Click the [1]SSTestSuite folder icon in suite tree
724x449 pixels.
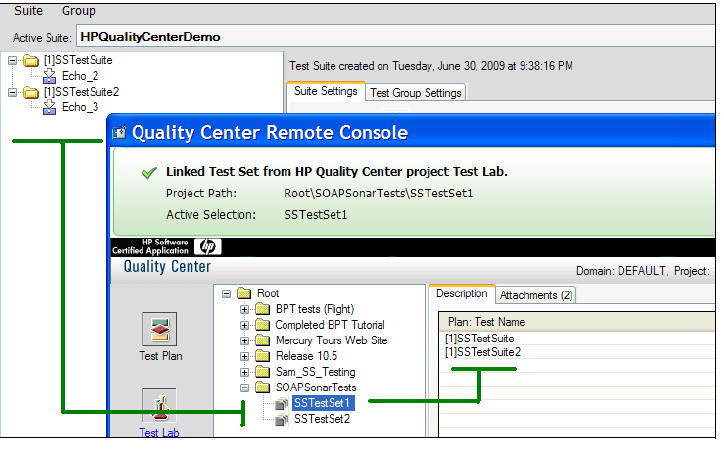[31, 61]
